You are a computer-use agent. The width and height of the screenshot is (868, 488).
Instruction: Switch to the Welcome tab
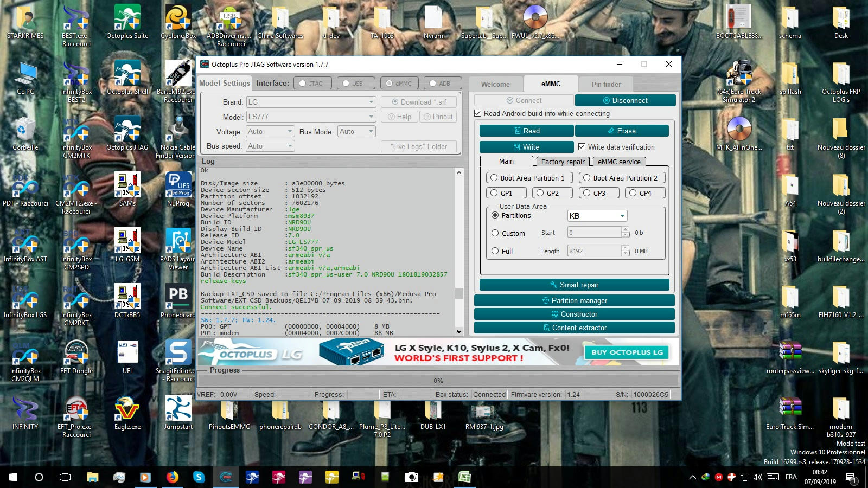(495, 84)
